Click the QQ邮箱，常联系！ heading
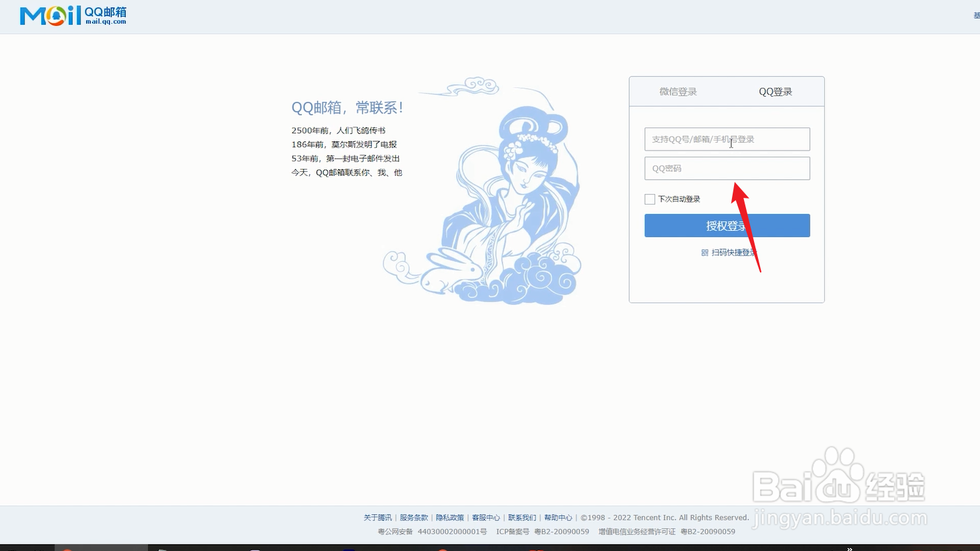Screen dimensions: 980x551 pyautogui.click(x=347, y=108)
